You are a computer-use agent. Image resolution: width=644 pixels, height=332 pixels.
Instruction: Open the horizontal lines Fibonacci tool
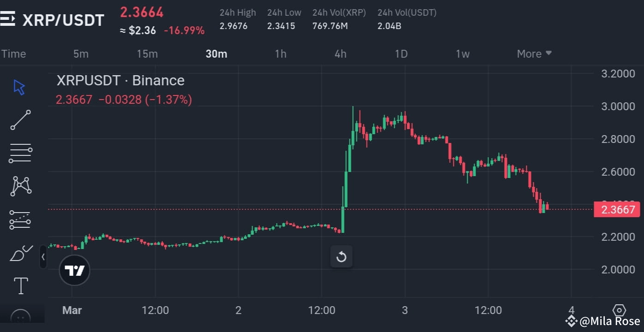[20, 153]
